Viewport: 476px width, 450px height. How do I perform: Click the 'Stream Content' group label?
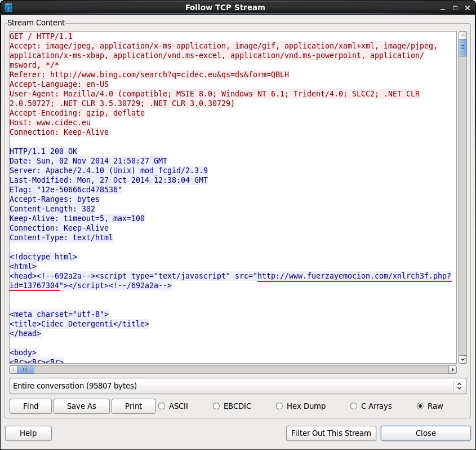click(36, 23)
